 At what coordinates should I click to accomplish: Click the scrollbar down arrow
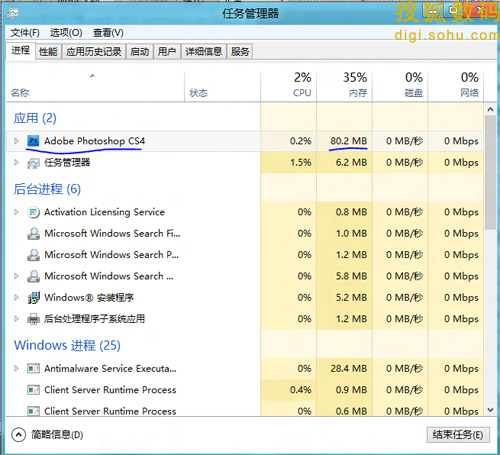tap(490, 410)
